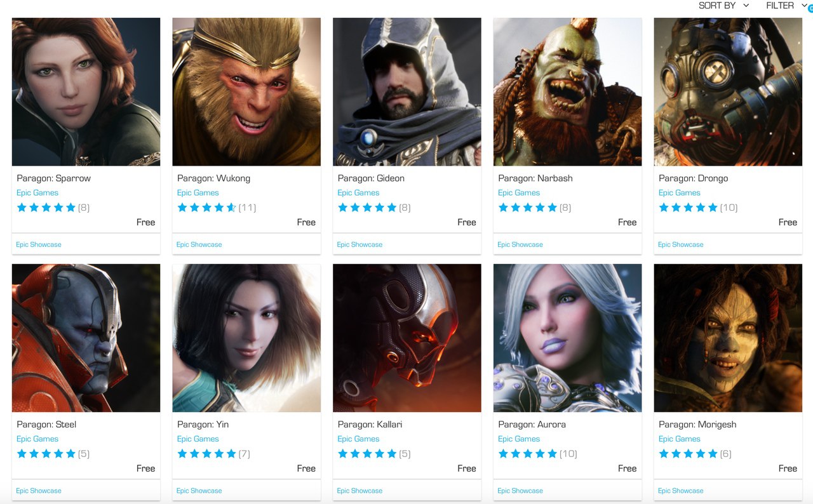Click the star rating for Paragon: Wukong
Viewport: 813px width, 504px height.
pos(206,208)
